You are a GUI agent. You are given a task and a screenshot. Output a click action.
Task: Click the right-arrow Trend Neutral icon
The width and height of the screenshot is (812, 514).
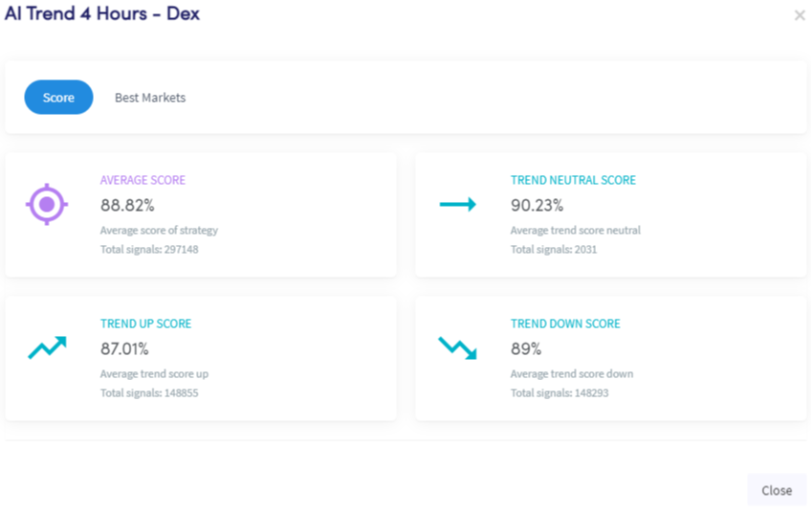point(458,204)
